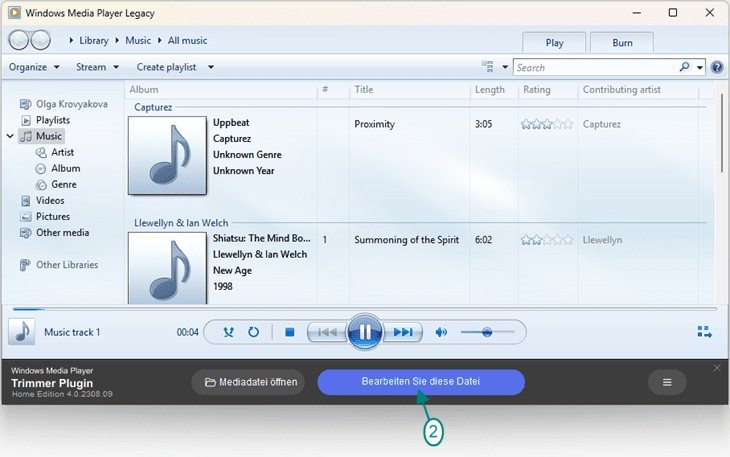Open Artist view in the sidebar

coord(55,152)
